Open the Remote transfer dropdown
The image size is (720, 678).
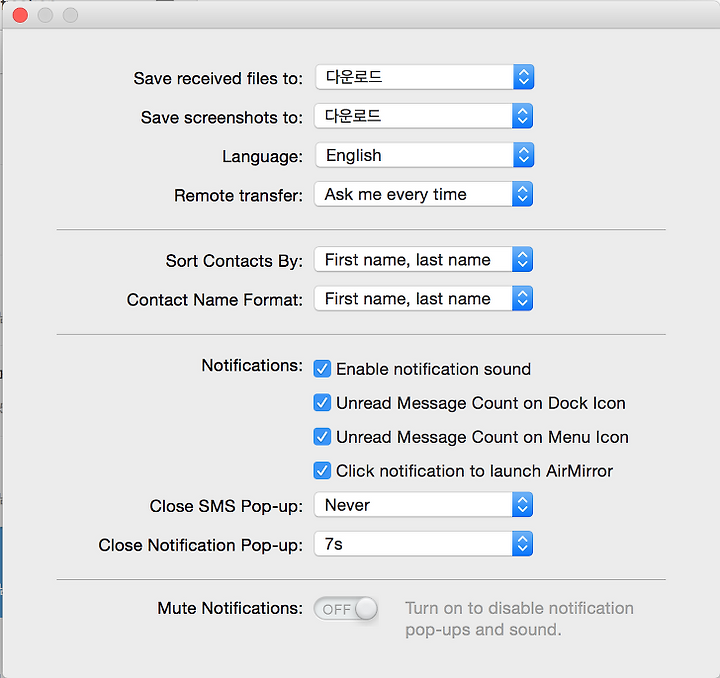coord(423,194)
